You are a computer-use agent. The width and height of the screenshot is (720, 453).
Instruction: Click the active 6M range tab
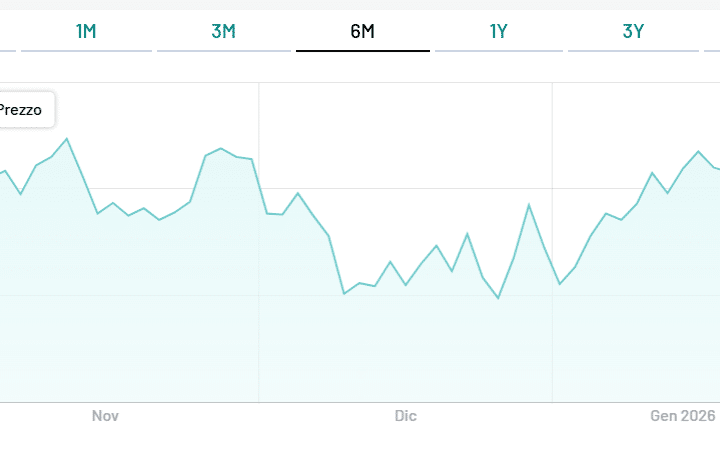tap(362, 31)
